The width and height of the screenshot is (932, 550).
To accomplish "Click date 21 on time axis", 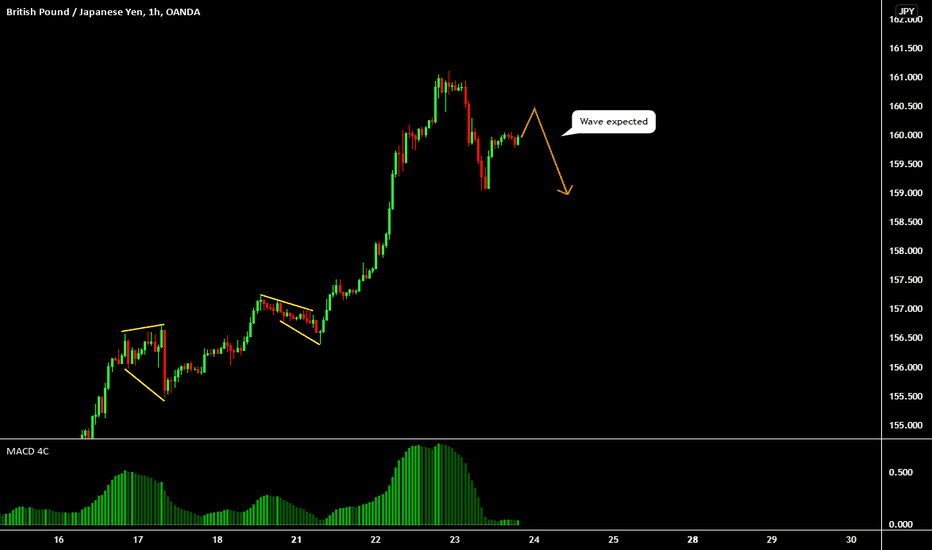I will pos(296,540).
